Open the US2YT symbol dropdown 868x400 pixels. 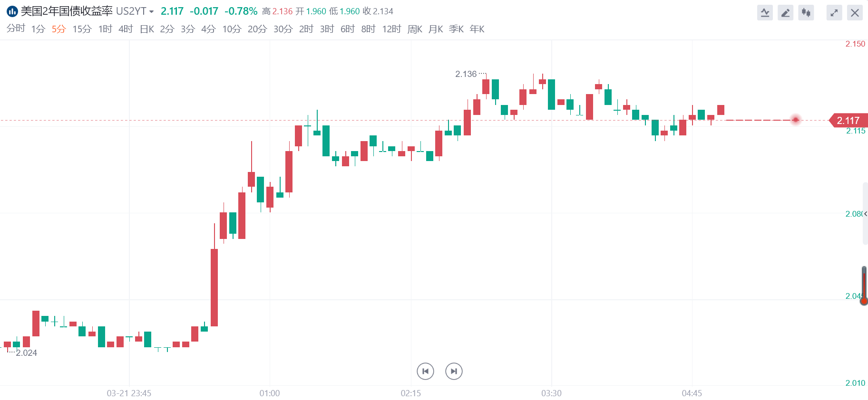coord(151,12)
